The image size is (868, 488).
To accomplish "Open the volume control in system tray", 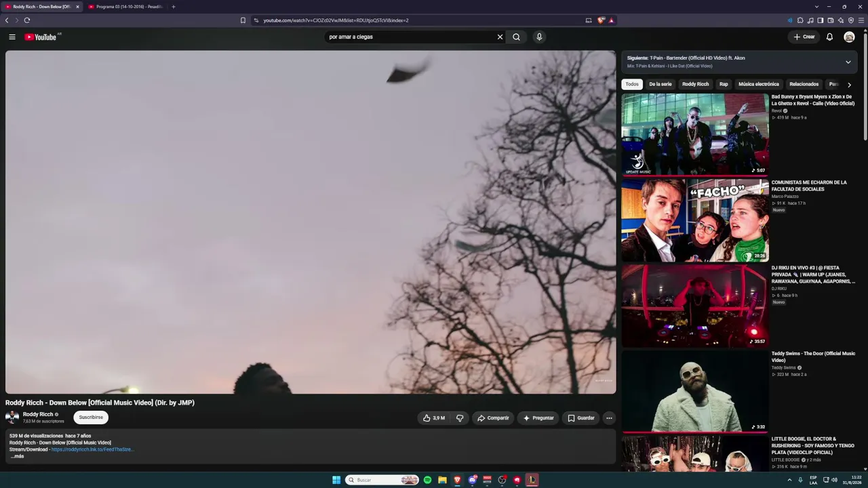I will point(834,480).
